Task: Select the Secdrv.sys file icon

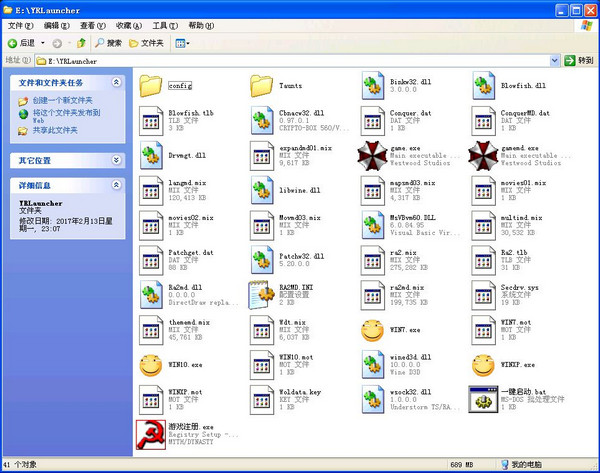Action: [483, 295]
